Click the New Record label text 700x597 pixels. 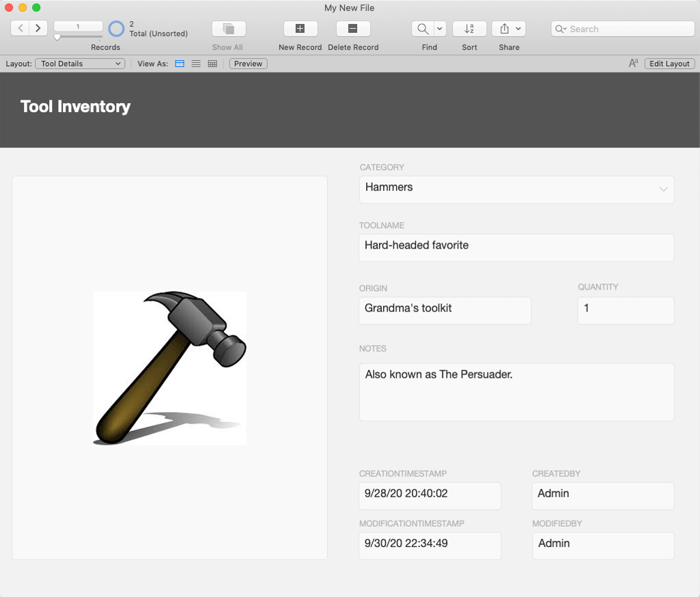point(300,47)
